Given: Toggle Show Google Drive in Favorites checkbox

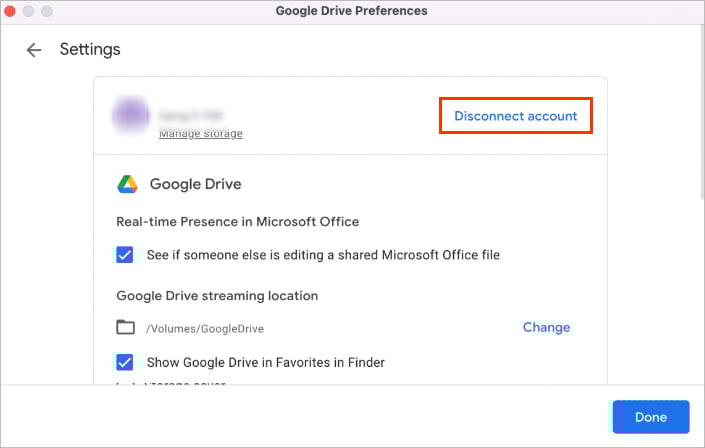Looking at the screenshot, I should point(125,362).
